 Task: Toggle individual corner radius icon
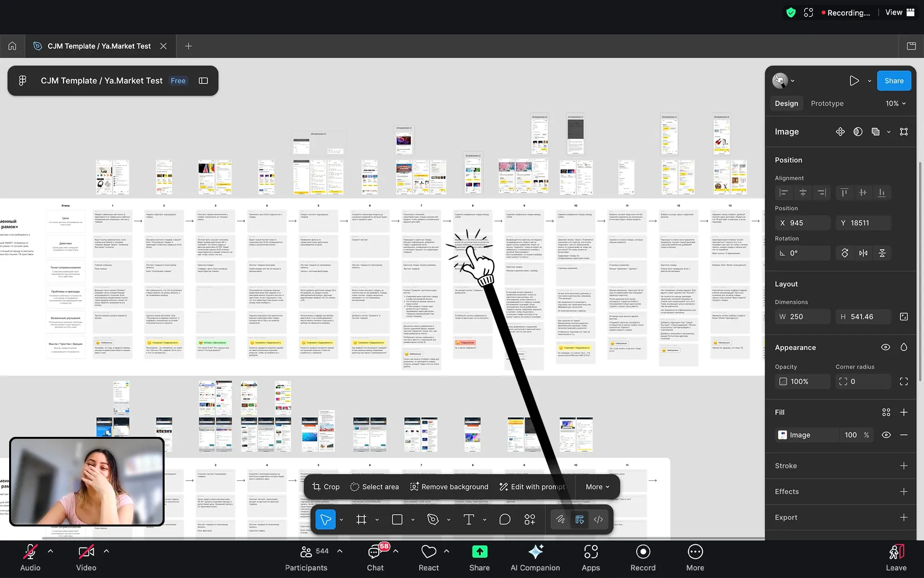click(x=904, y=381)
